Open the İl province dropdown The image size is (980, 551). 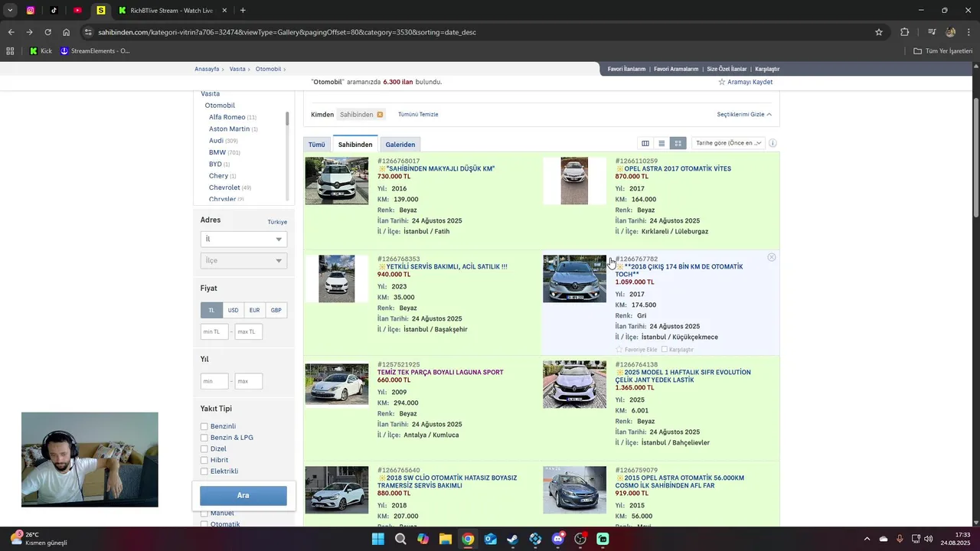click(243, 239)
